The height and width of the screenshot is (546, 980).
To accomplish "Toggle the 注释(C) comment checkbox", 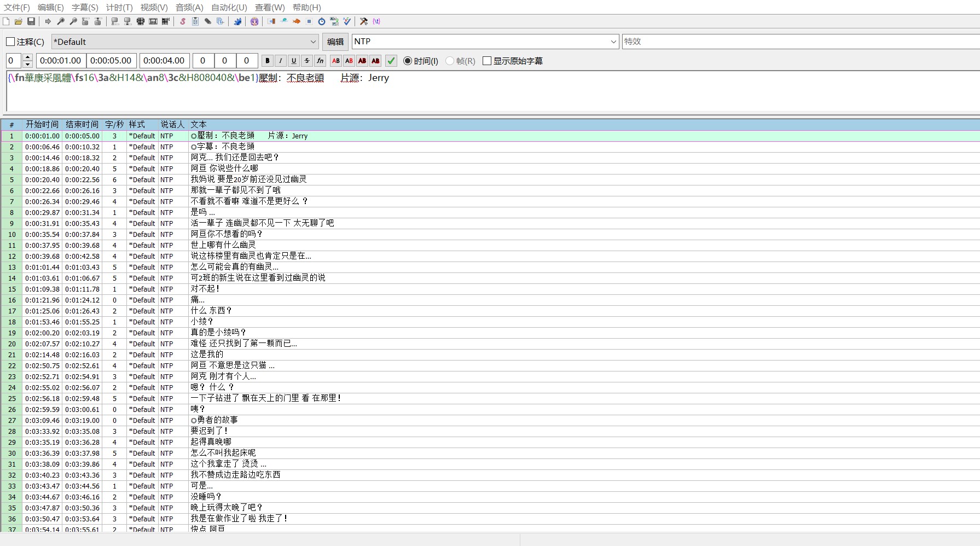I will point(10,42).
